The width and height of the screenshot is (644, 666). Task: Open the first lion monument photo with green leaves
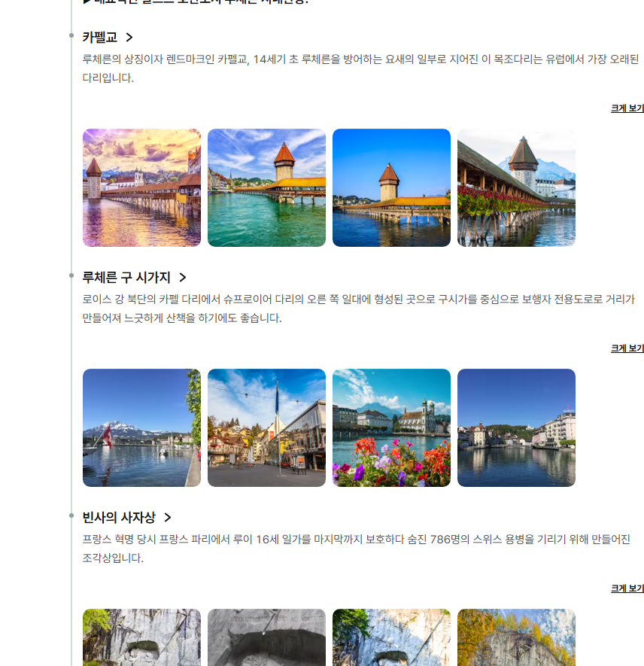pyautogui.click(x=141, y=637)
